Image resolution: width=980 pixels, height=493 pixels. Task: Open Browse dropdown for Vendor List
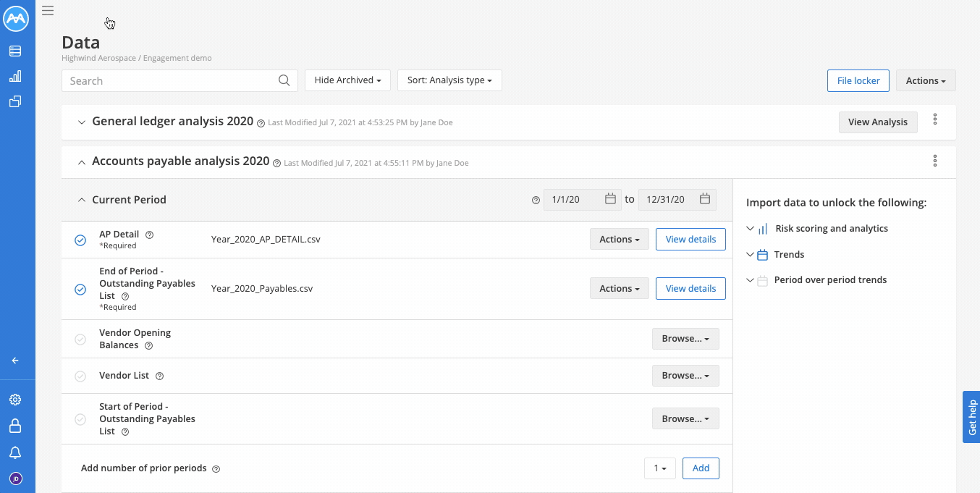click(x=685, y=375)
